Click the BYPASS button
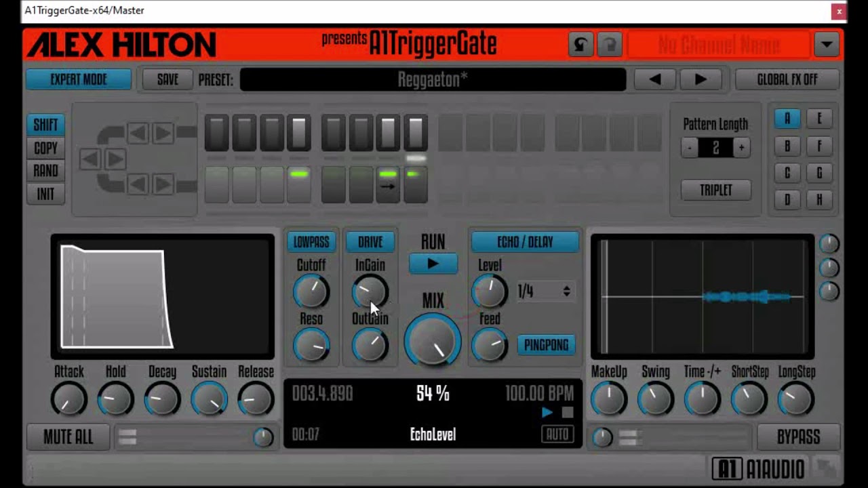This screenshot has height=488, width=868. tap(798, 437)
